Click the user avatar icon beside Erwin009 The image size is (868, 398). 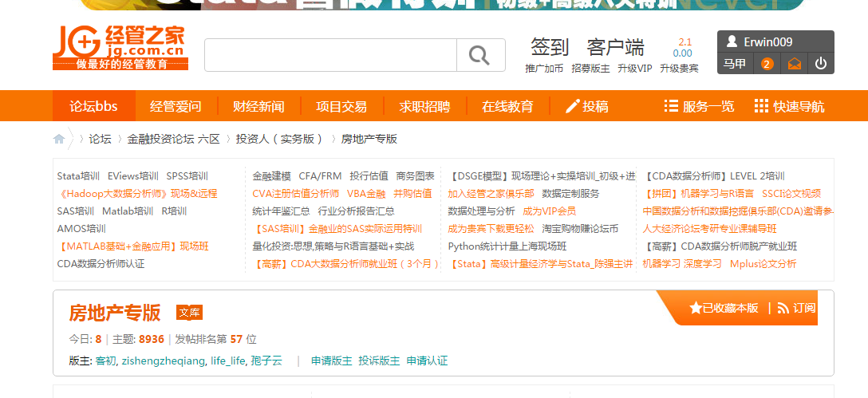click(732, 41)
